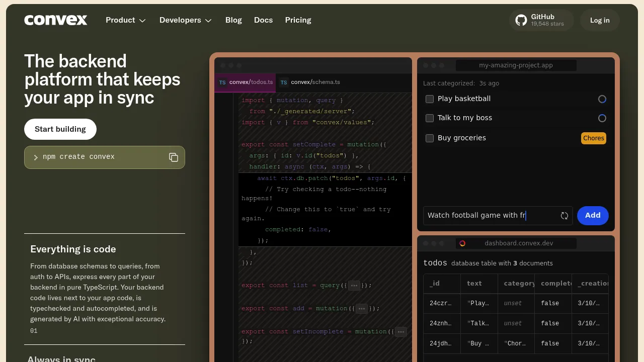The image size is (644, 362).
Task: Switch to the convex/schema.ts tab
Action: coord(310,82)
